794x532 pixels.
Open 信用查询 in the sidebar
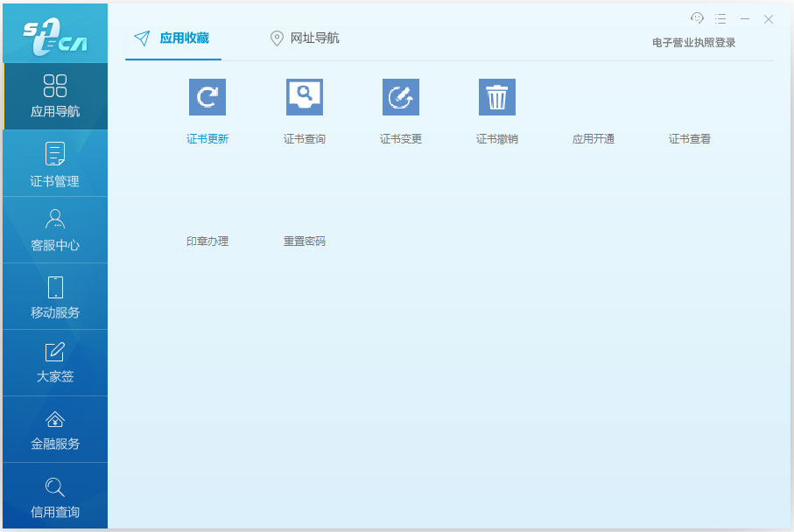pos(55,496)
